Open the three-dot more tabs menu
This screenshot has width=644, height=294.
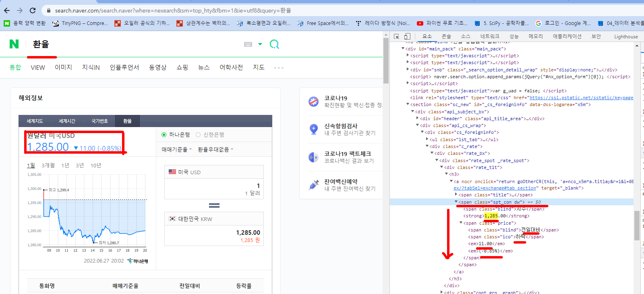[279, 68]
